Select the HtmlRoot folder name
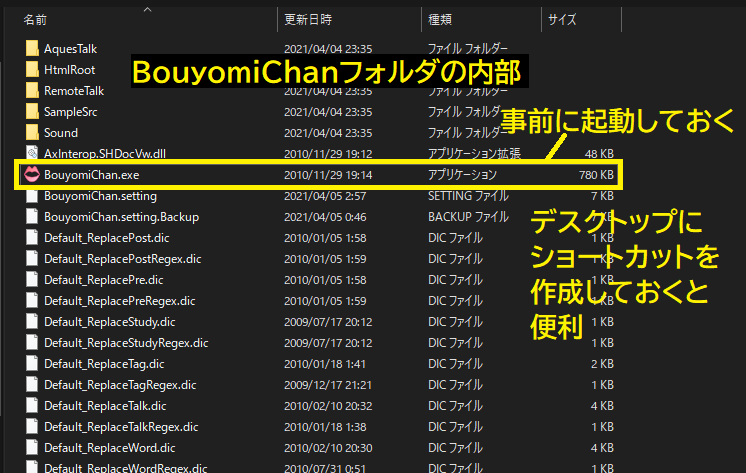The image size is (746, 473). click(69, 69)
